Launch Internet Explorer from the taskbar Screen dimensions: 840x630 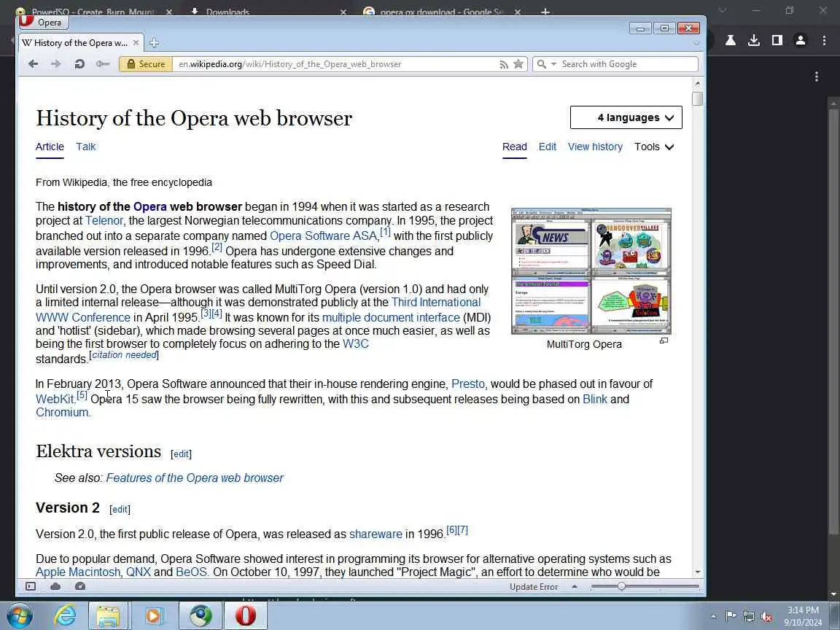pyautogui.click(x=65, y=615)
